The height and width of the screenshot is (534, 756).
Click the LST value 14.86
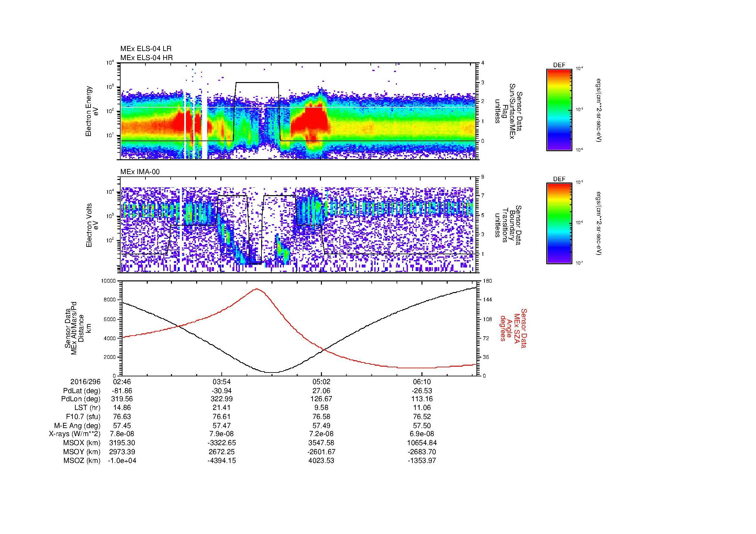[122, 408]
